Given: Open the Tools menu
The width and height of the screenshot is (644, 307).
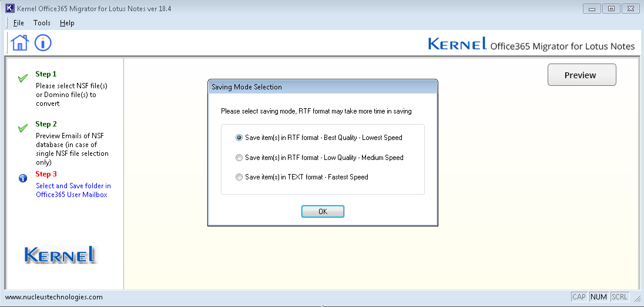Looking at the screenshot, I should [42, 23].
